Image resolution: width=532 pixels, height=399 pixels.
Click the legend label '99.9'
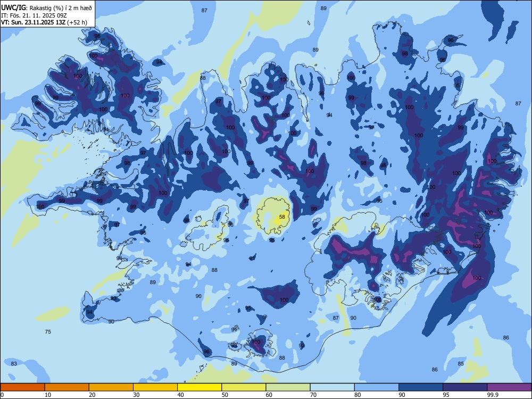coord(493,395)
